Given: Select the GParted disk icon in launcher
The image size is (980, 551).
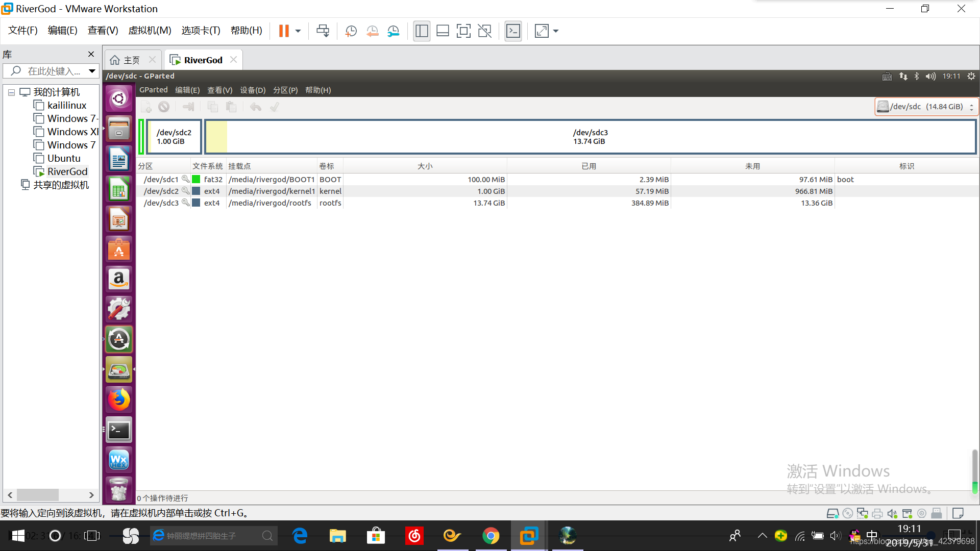Looking at the screenshot, I should coord(119,370).
